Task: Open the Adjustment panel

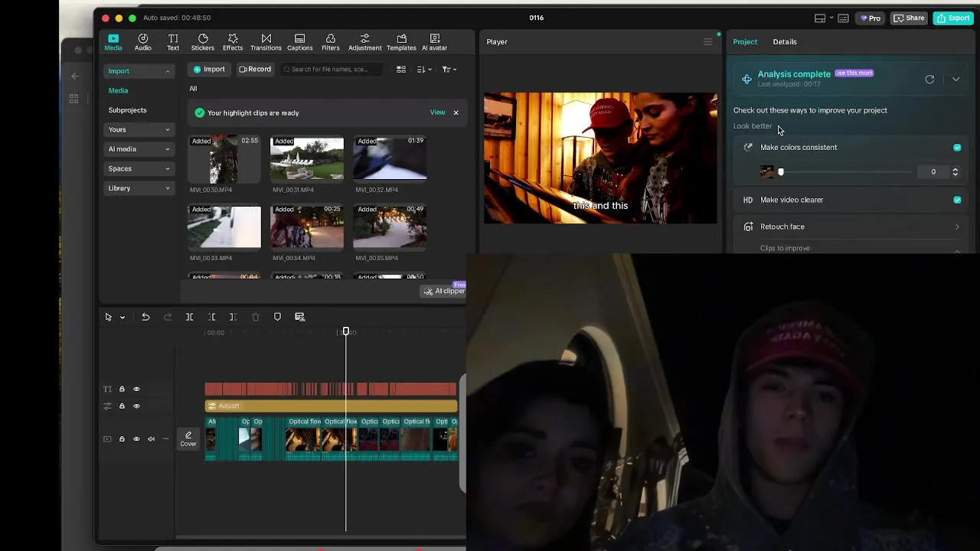Action: [x=364, y=42]
